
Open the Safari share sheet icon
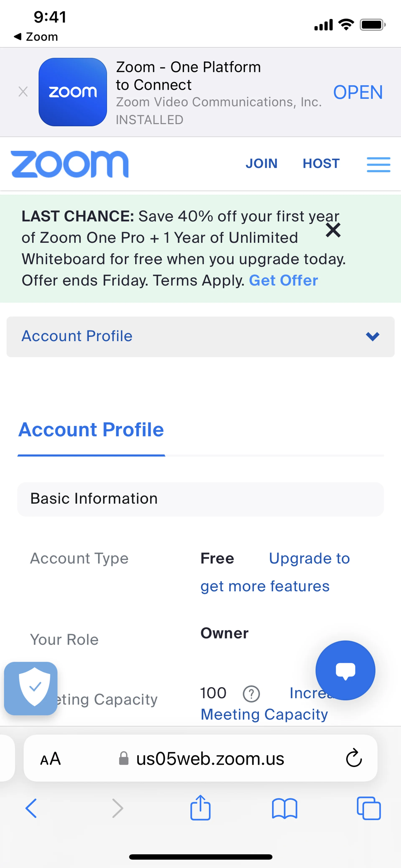pyautogui.click(x=200, y=808)
